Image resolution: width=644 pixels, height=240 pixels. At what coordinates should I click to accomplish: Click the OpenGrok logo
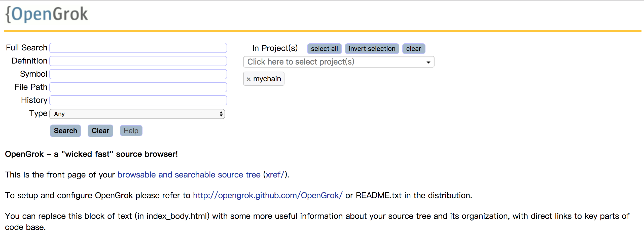pos(47,14)
